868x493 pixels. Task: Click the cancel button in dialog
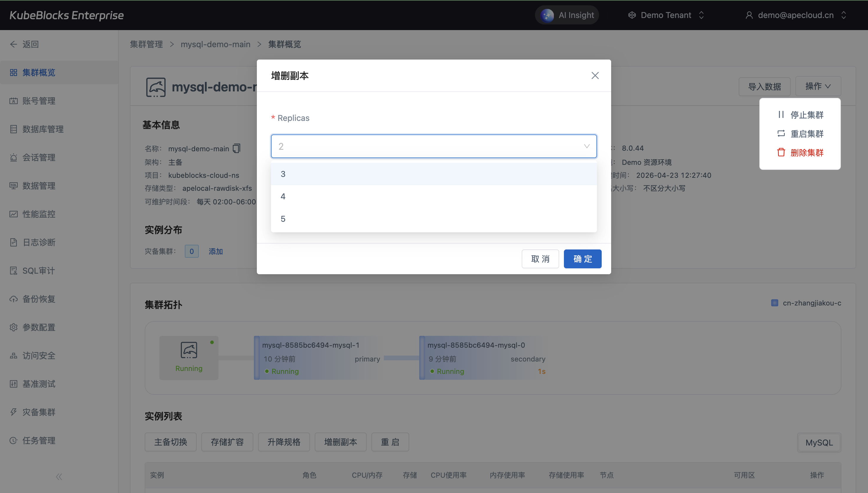540,259
